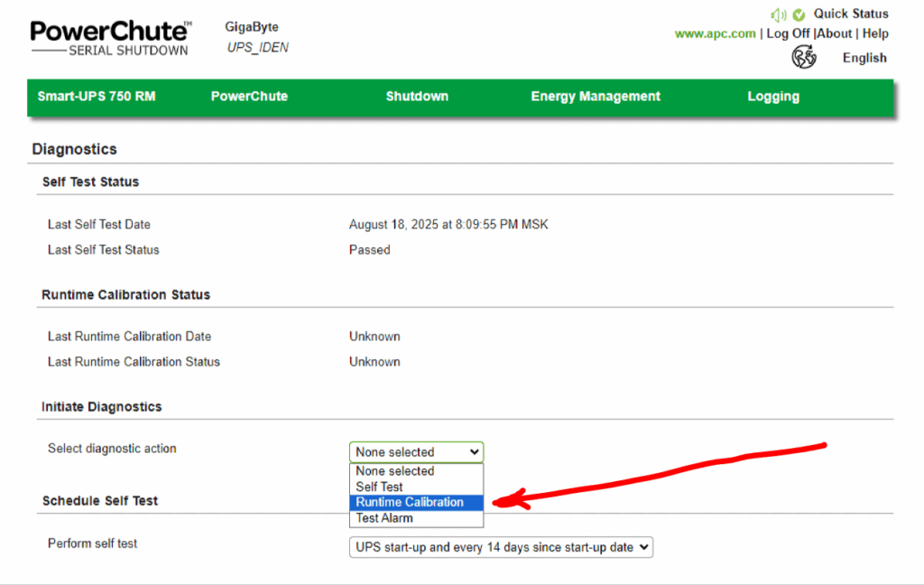Viewport: 924px width, 585px height.
Task: Expand the Perform self test schedule dropdown
Action: [x=501, y=547]
